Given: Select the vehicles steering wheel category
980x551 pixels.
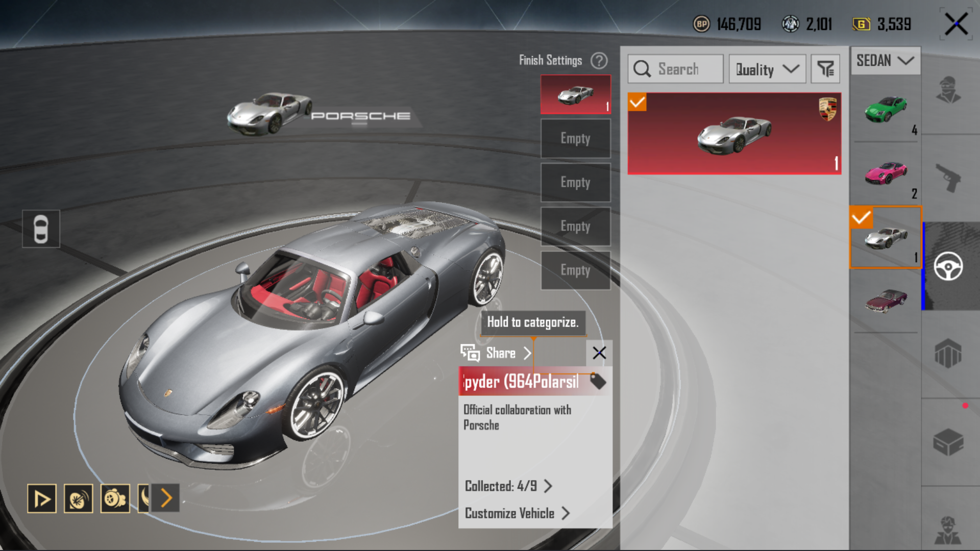Looking at the screenshot, I should 948,266.
